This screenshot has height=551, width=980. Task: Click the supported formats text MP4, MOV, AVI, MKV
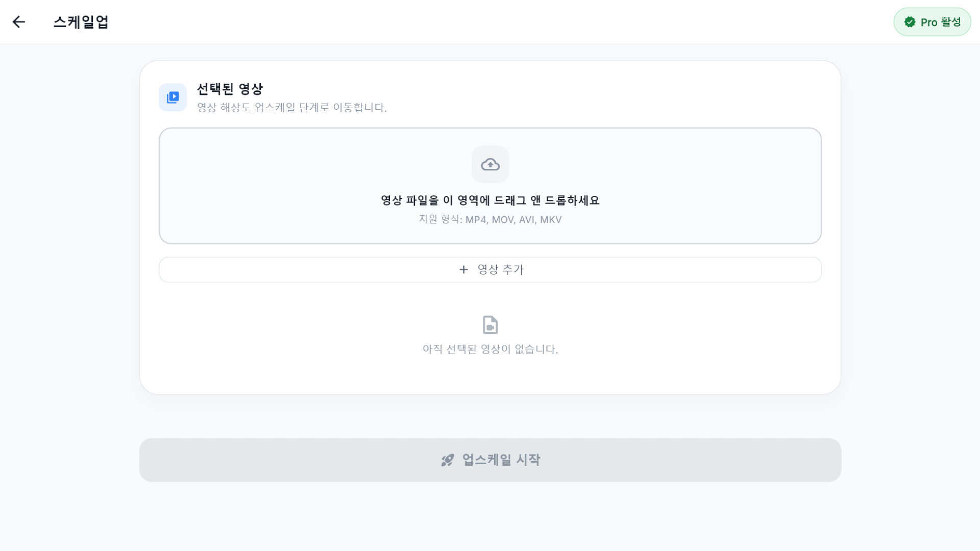[490, 219]
